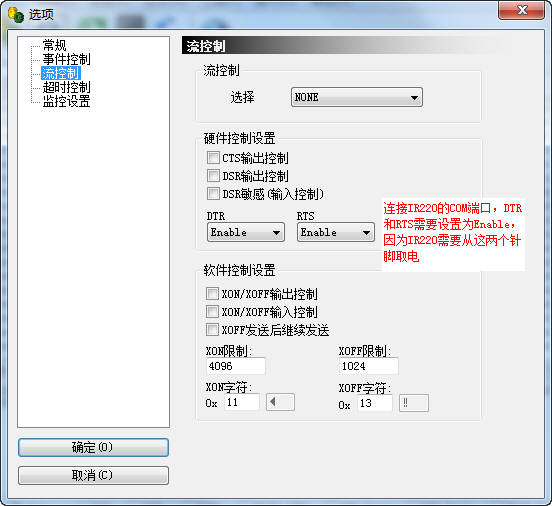Select 常规 in the options tree
The image size is (552, 506).
(54, 45)
